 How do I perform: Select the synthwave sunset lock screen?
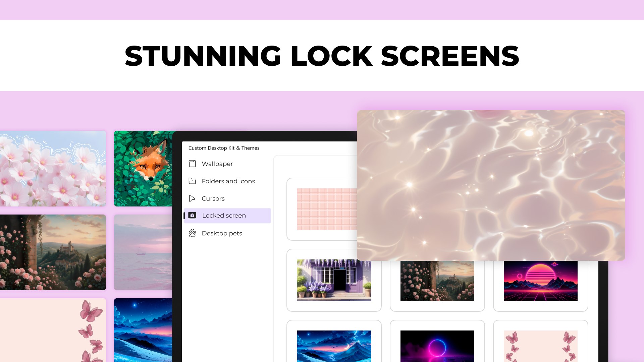pos(541,281)
